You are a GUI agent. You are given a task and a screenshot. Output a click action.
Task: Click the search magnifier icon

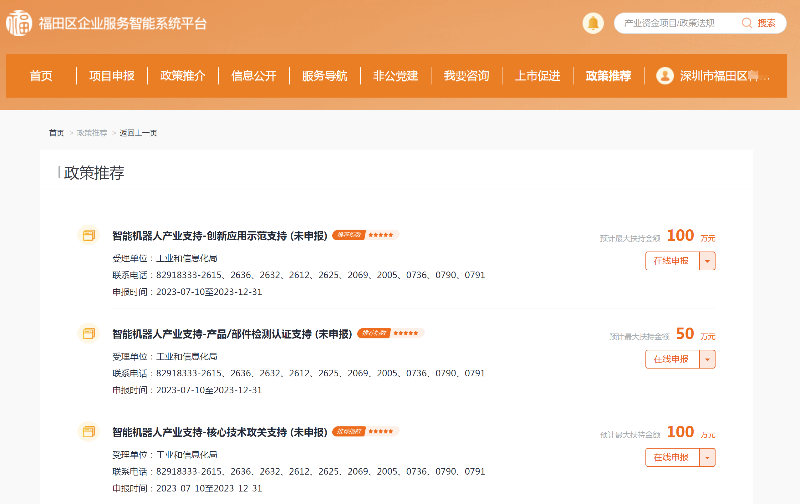[747, 23]
